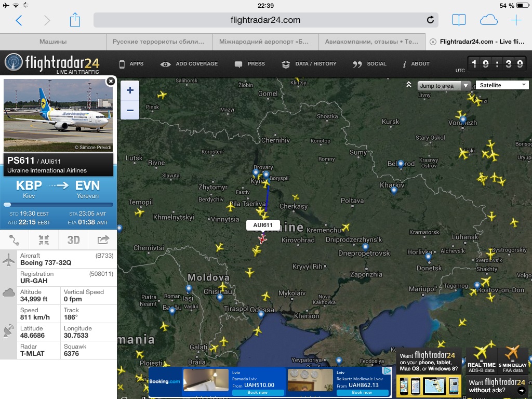Viewport: 532px width, 399px height.
Task: Show the flight route path icon
Action: click(x=15, y=240)
